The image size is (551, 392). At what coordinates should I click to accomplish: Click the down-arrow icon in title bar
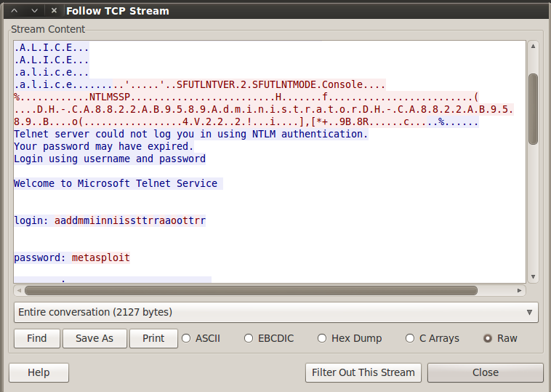pos(34,11)
